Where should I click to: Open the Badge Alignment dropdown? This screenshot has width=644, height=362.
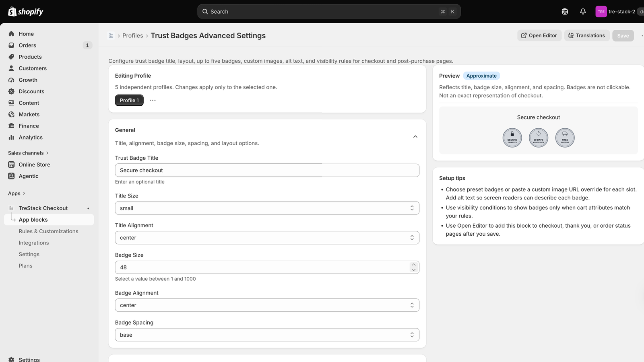[x=267, y=305]
